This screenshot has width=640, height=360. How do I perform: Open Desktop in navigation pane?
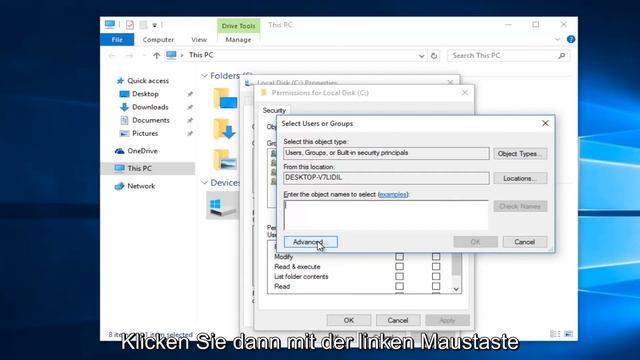[145, 94]
